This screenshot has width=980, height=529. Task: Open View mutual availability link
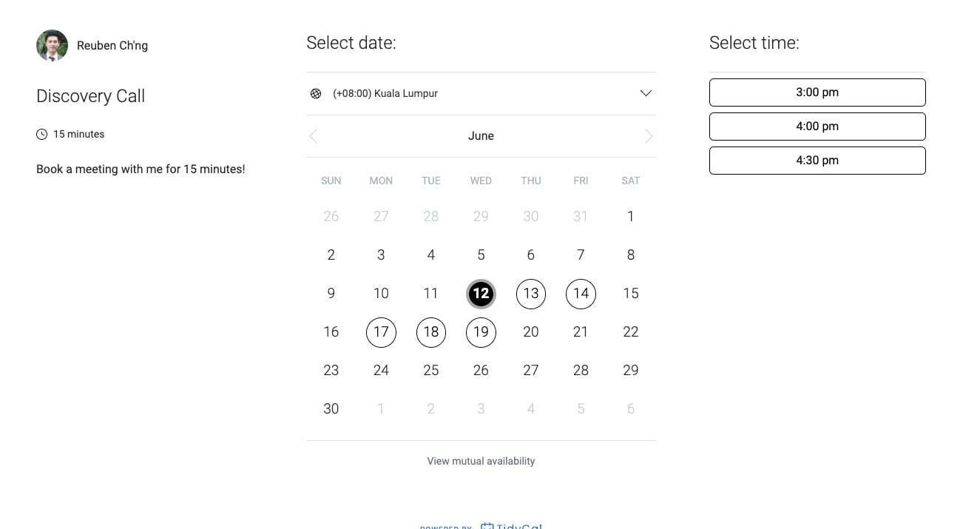pyautogui.click(x=481, y=461)
